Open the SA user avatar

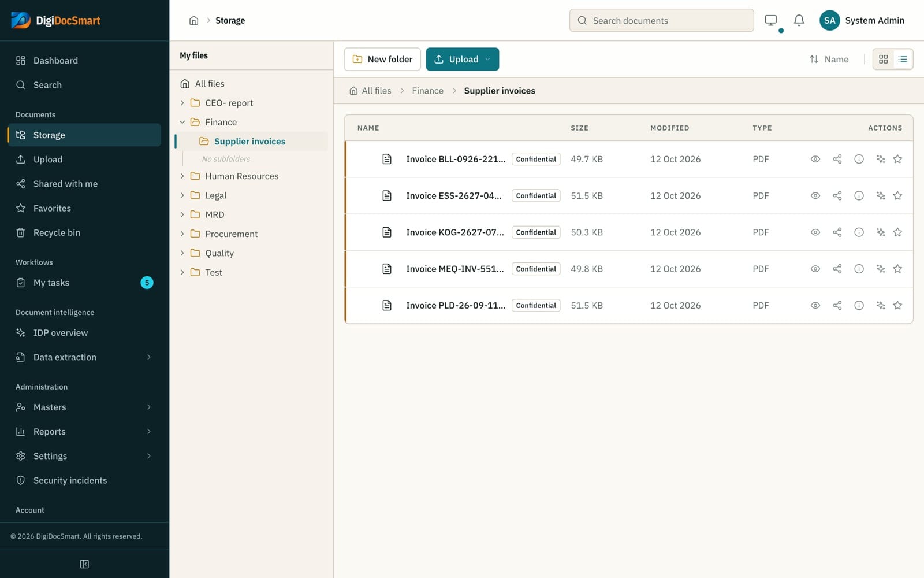(829, 20)
